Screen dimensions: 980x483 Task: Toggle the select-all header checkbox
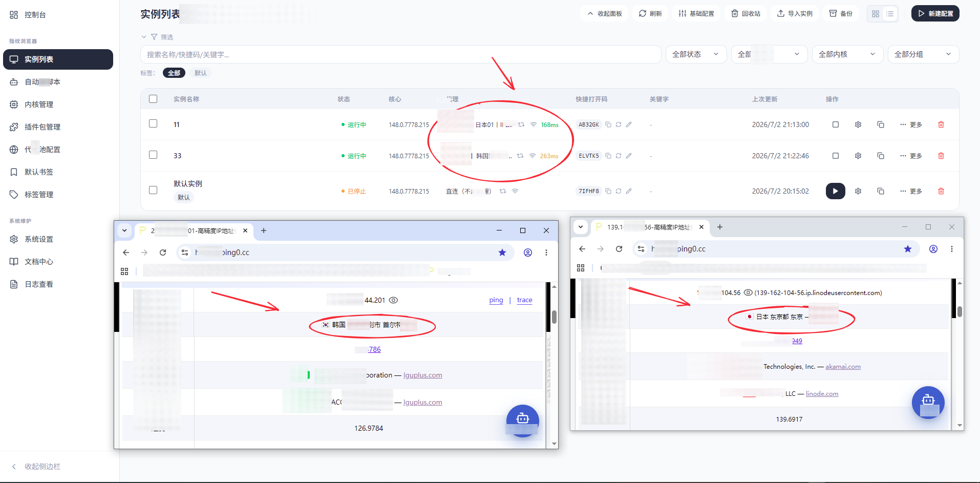(153, 99)
